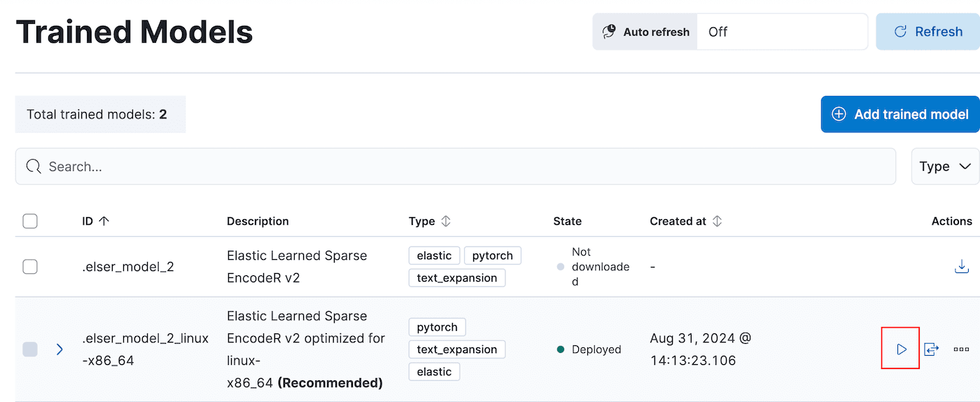The width and height of the screenshot is (980, 402).
Task: Check the .elser_model_2 row checkbox
Action: tap(30, 267)
